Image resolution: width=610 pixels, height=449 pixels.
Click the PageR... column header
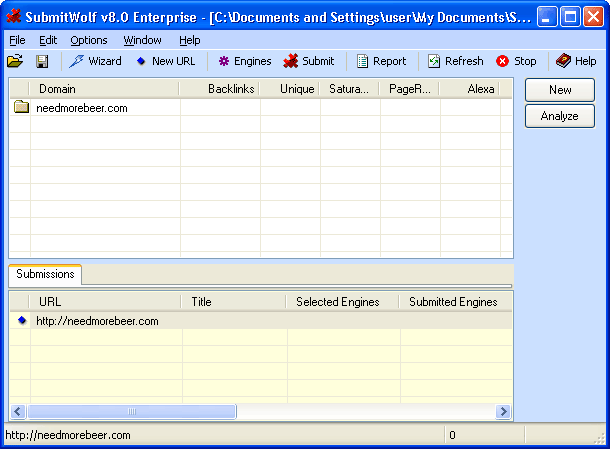(x=410, y=89)
